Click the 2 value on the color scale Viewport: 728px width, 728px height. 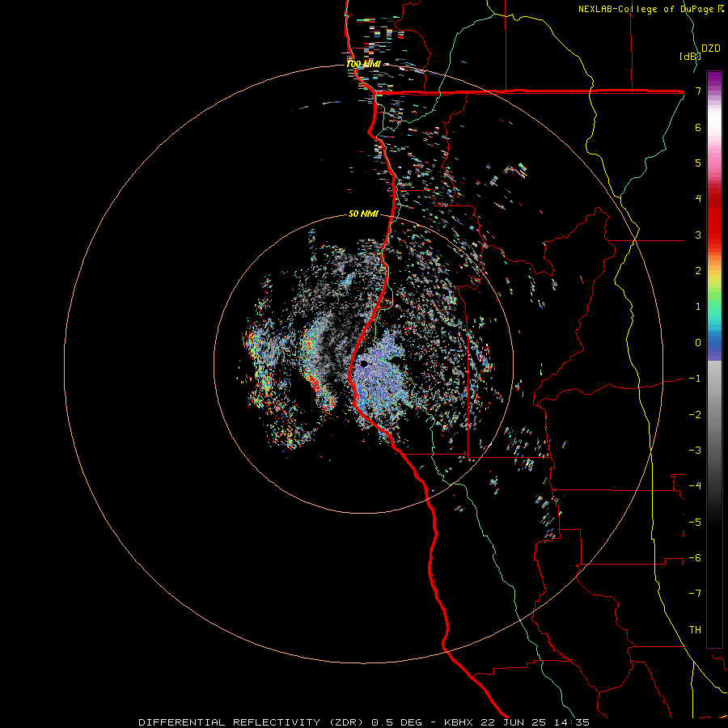click(x=698, y=271)
